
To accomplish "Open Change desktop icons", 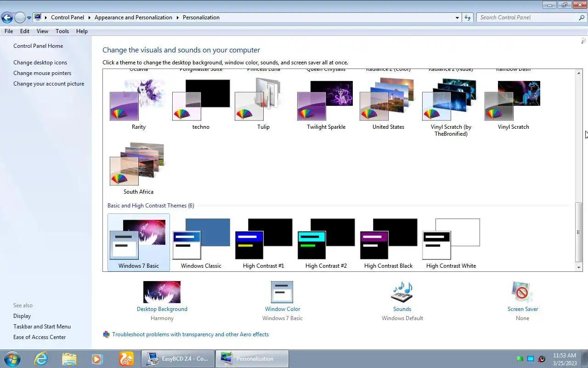I will pos(40,63).
